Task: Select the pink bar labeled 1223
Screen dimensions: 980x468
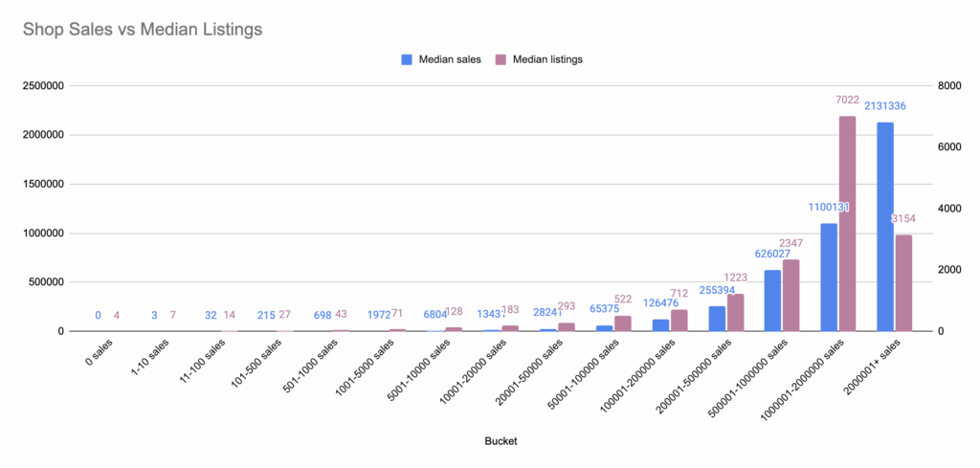Action: [735, 313]
